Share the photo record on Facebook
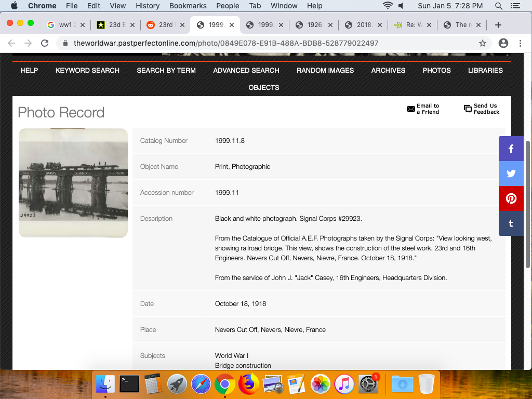The width and height of the screenshot is (532, 399). pyautogui.click(x=511, y=149)
